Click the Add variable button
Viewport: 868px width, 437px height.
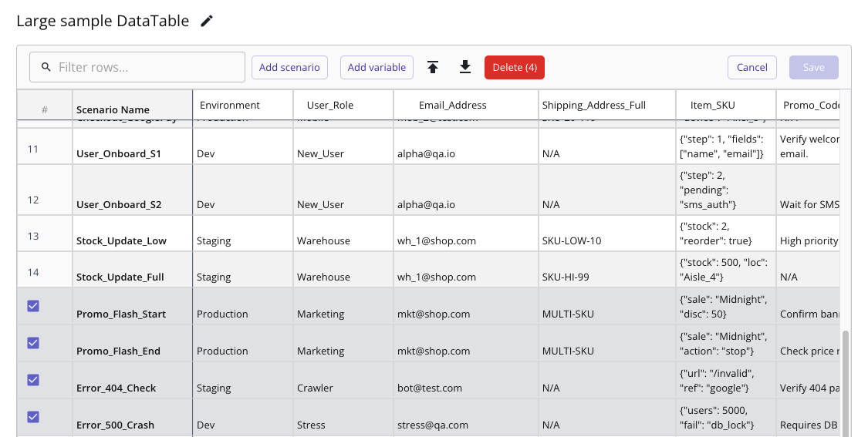377,68
